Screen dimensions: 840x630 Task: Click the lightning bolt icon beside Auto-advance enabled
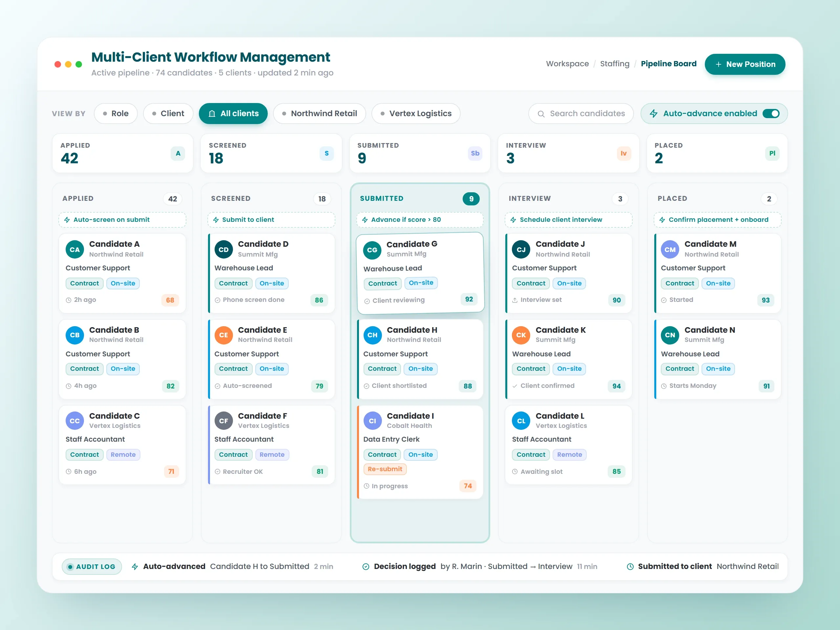(x=654, y=114)
